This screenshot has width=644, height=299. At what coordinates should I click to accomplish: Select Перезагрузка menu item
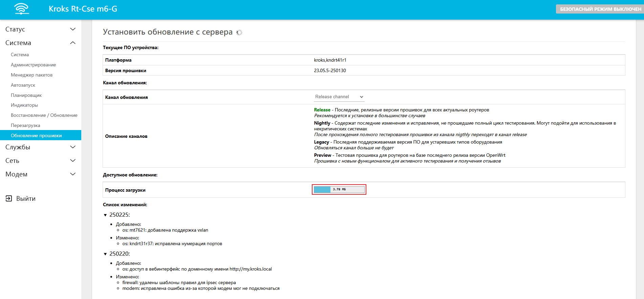pos(25,125)
